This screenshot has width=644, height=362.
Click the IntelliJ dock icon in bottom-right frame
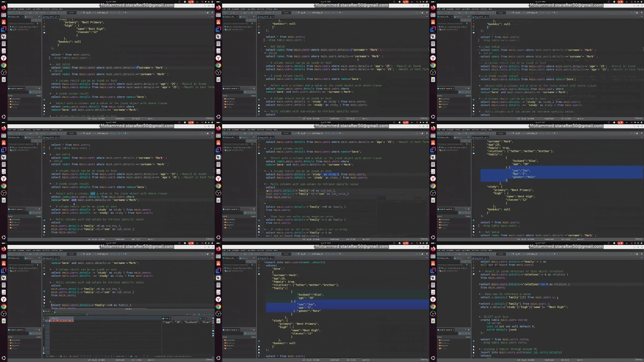coord(433,270)
